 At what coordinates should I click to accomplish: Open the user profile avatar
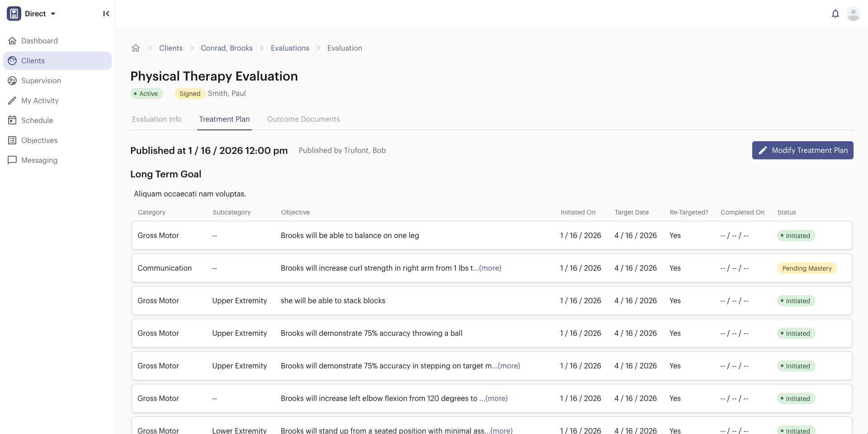[x=853, y=14]
